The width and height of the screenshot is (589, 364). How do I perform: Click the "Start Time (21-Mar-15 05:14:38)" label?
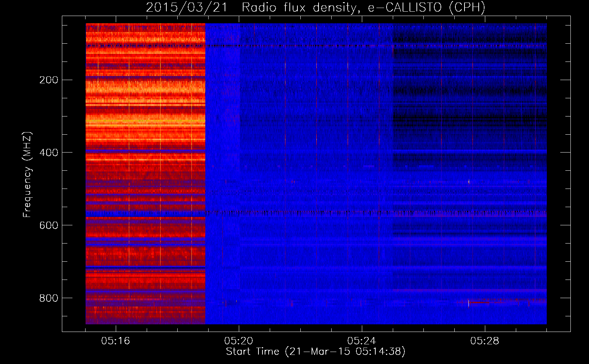point(316,352)
